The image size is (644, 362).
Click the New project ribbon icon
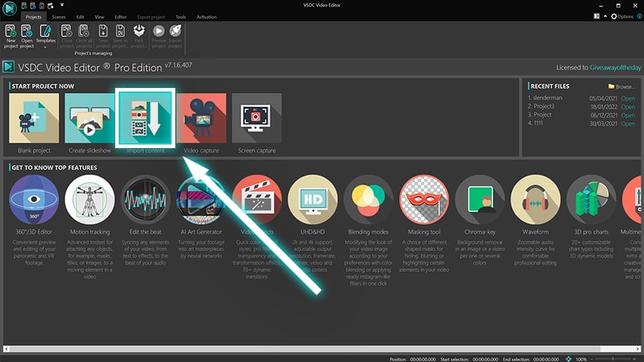(11, 31)
